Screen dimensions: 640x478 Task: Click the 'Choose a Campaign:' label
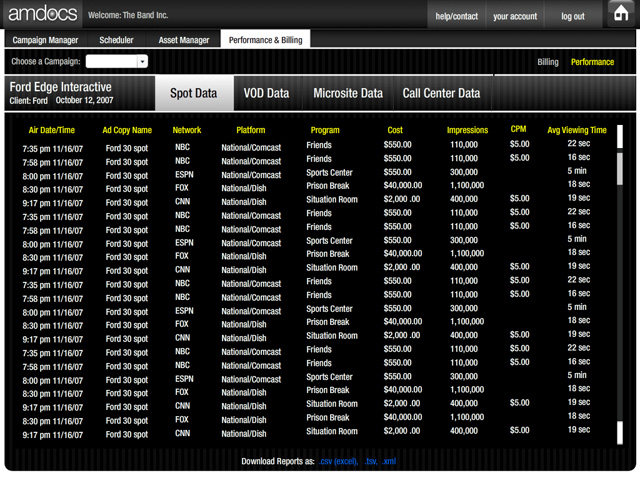(x=46, y=62)
